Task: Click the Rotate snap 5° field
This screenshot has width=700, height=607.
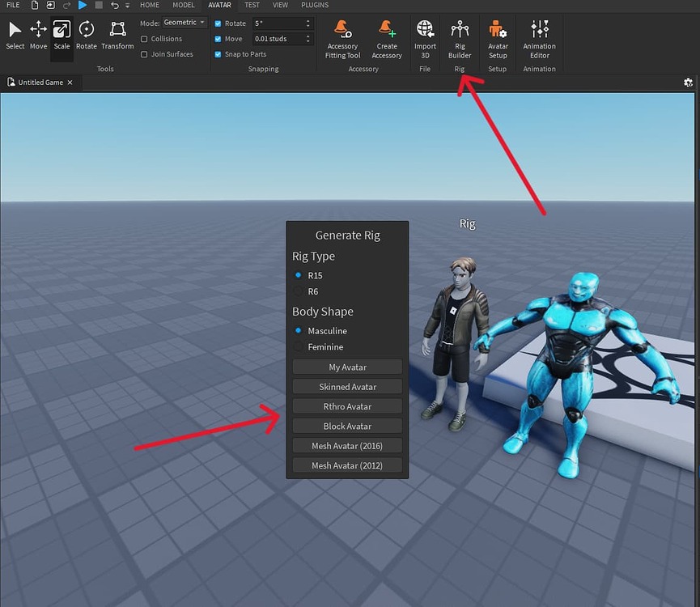Action: tap(278, 23)
